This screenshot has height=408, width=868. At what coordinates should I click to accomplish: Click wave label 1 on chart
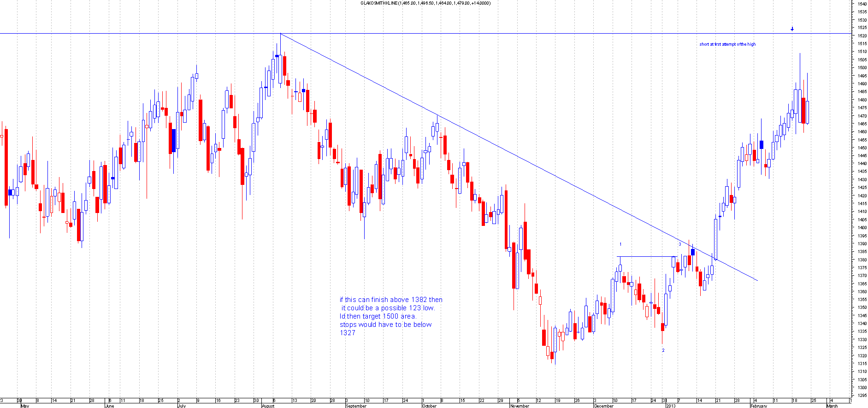[x=620, y=244]
